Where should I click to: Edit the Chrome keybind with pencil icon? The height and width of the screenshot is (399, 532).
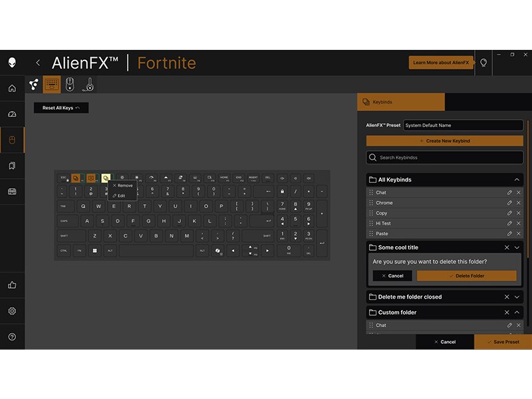(x=509, y=203)
